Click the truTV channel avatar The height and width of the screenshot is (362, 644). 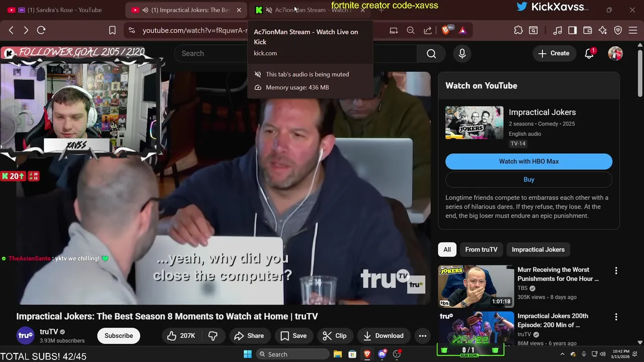tap(26, 335)
